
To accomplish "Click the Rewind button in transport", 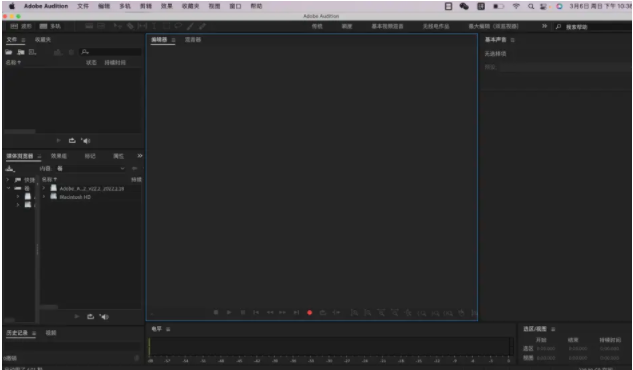I will point(270,312).
